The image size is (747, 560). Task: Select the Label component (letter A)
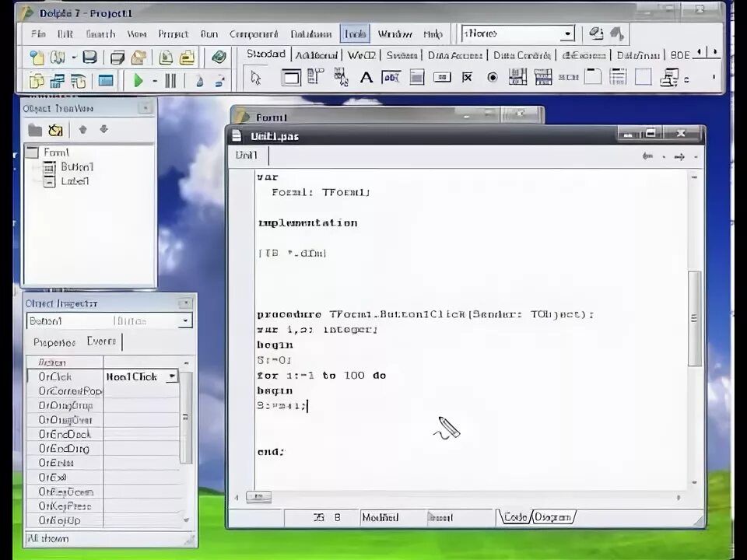pyautogui.click(x=366, y=77)
